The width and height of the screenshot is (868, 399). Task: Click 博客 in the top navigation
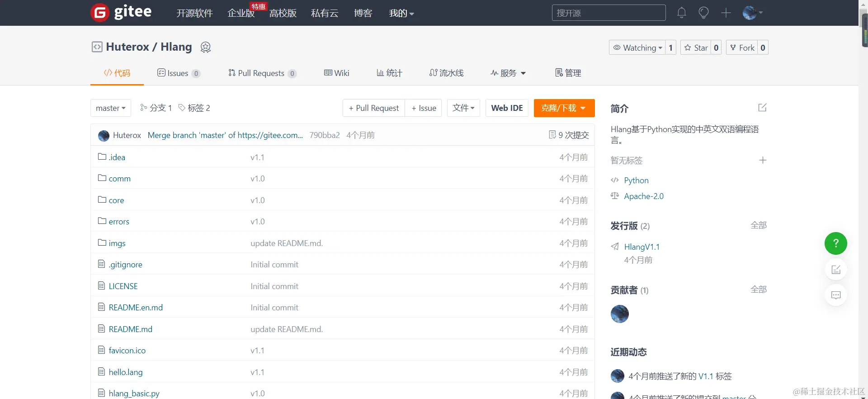coord(363,13)
